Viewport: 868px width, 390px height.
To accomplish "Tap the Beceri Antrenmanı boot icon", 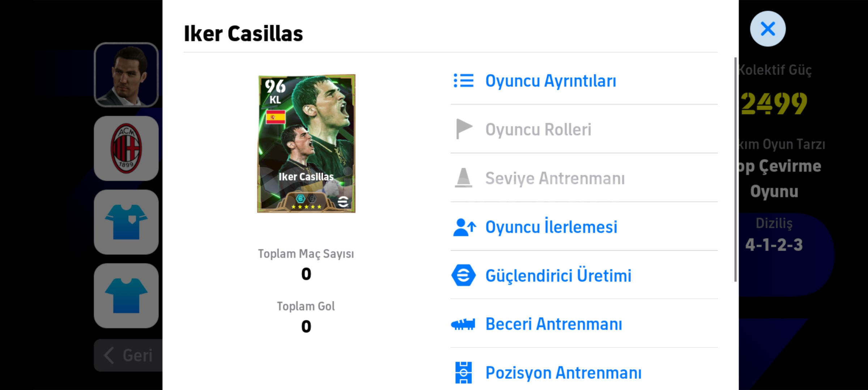I will point(463,324).
